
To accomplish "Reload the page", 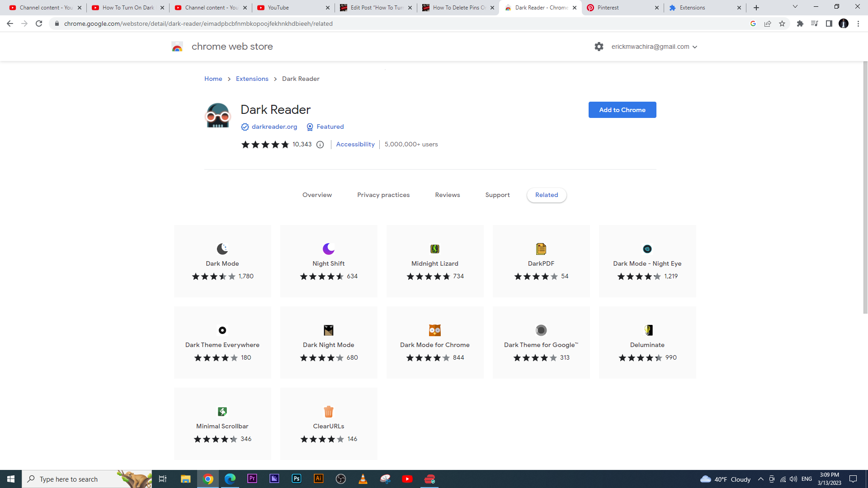I will 39,23.
